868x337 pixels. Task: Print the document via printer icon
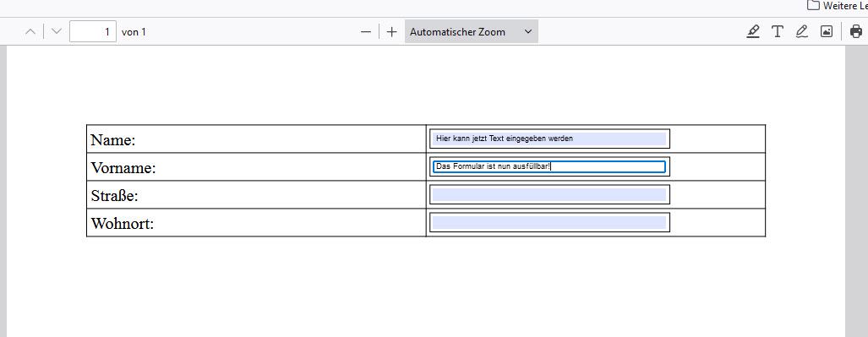click(856, 31)
